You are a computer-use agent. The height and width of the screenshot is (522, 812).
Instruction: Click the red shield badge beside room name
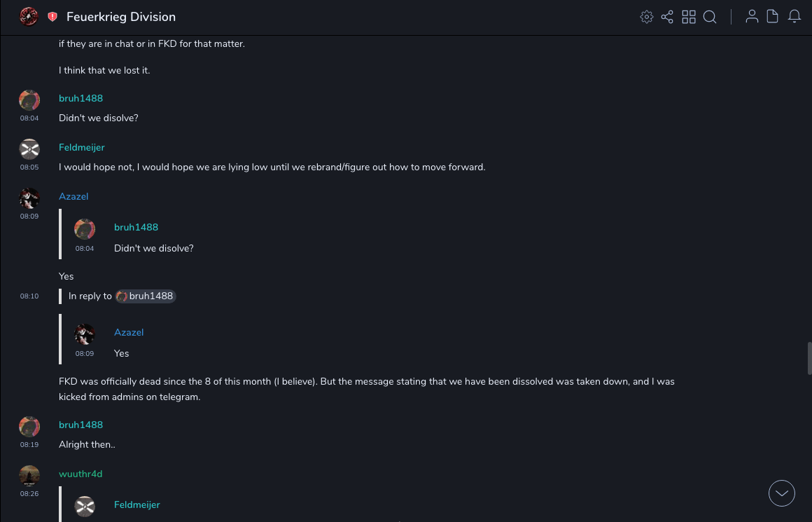coord(52,17)
